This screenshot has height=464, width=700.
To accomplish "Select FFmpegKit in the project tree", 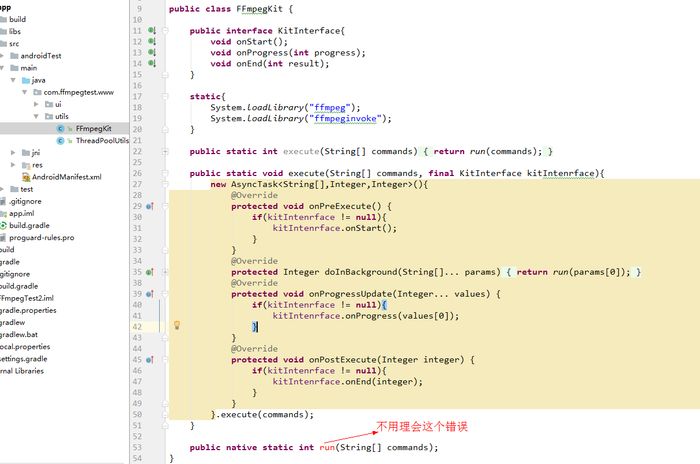I will pos(95,128).
